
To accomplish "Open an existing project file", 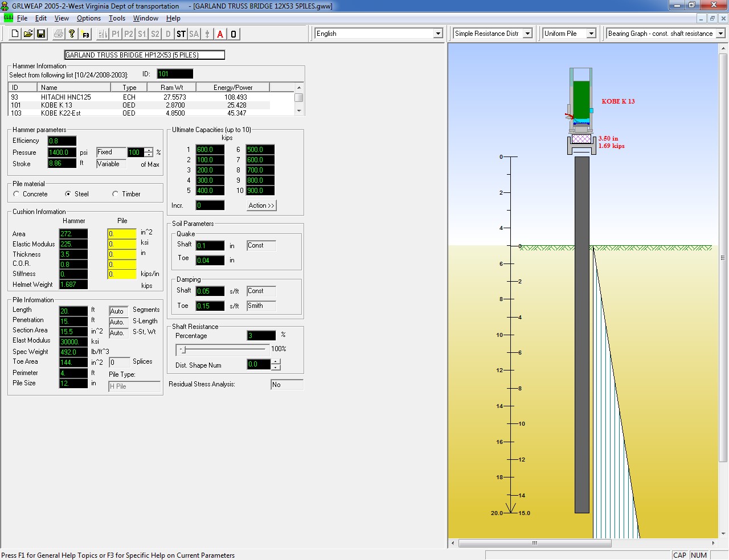I will click(27, 34).
